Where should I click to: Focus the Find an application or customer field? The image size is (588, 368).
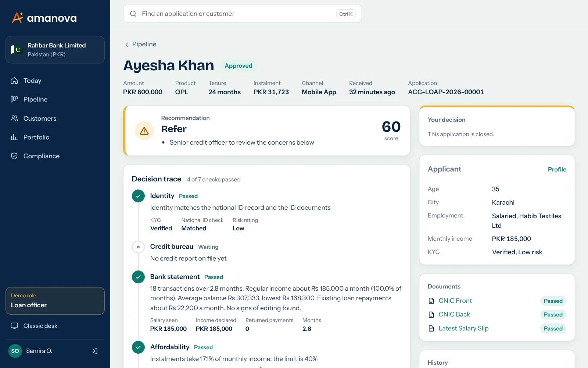[243, 14]
